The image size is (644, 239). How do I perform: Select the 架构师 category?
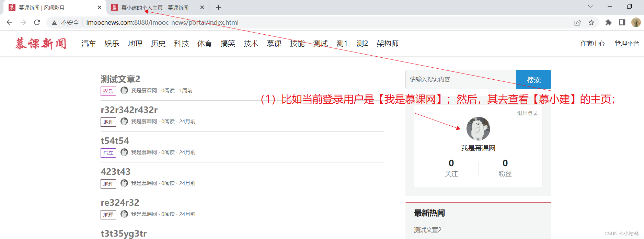(388, 44)
